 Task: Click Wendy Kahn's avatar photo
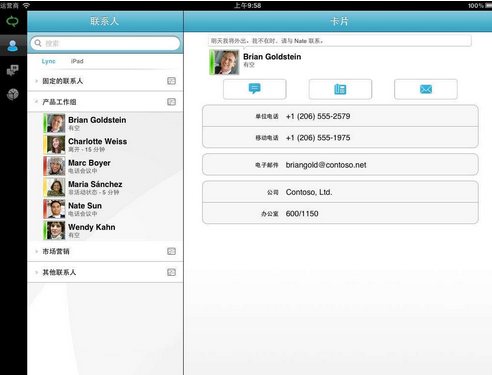pos(56,230)
